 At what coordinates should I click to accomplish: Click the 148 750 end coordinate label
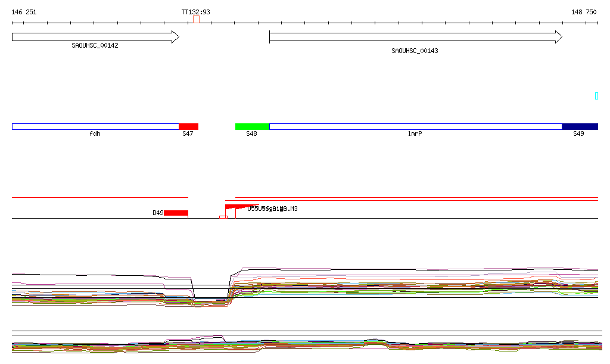click(x=583, y=12)
